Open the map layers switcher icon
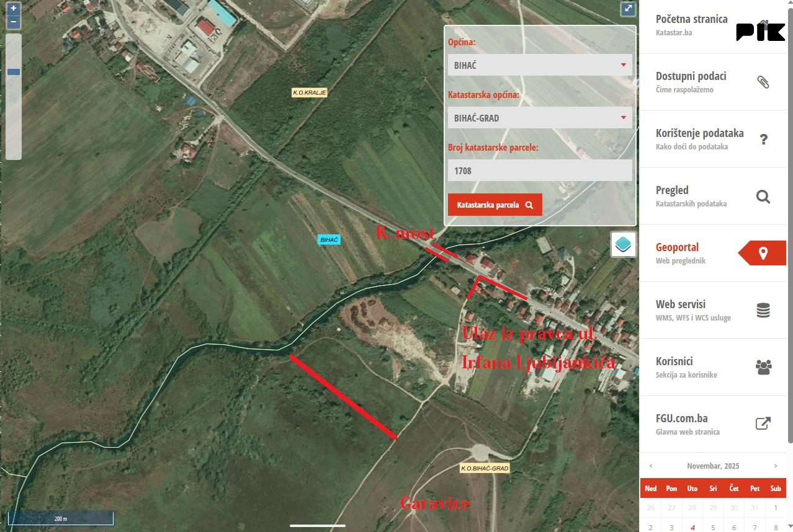 [x=623, y=244]
